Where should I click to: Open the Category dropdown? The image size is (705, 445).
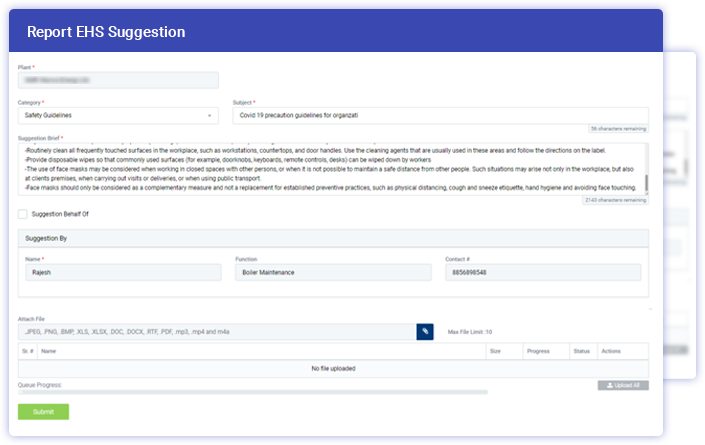117,115
